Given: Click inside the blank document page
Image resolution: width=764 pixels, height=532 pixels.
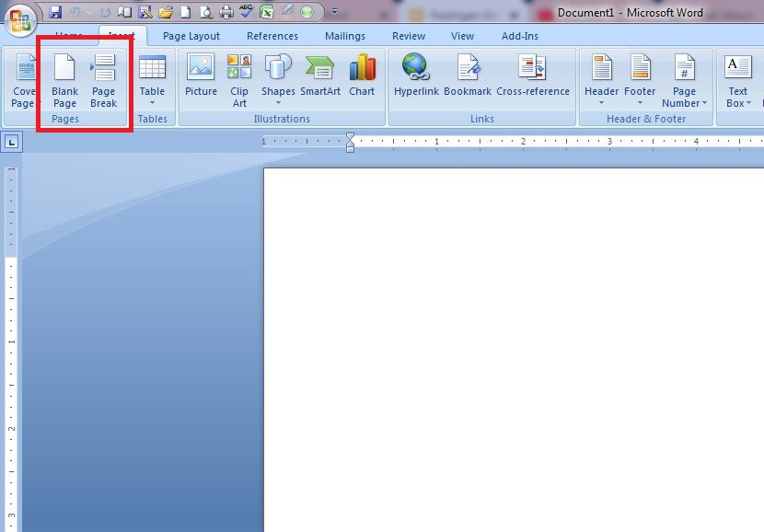Looking at the screenshot, I should click(x=514, y=350).
